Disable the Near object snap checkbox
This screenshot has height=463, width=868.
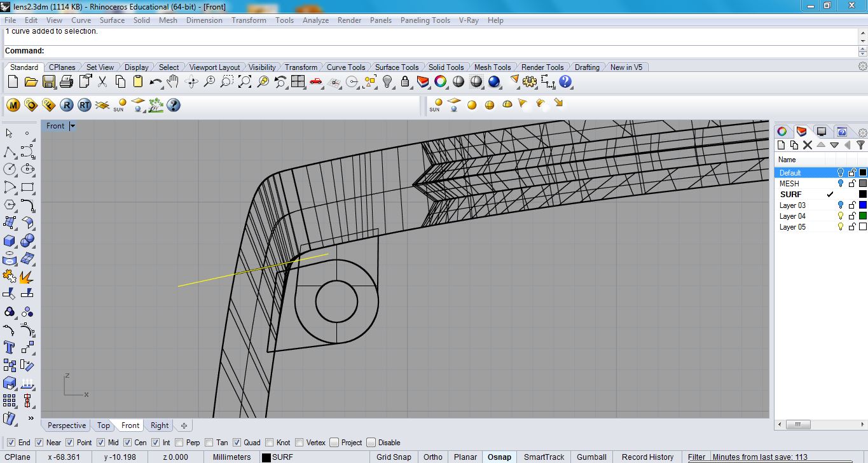[x=39, y=443]
